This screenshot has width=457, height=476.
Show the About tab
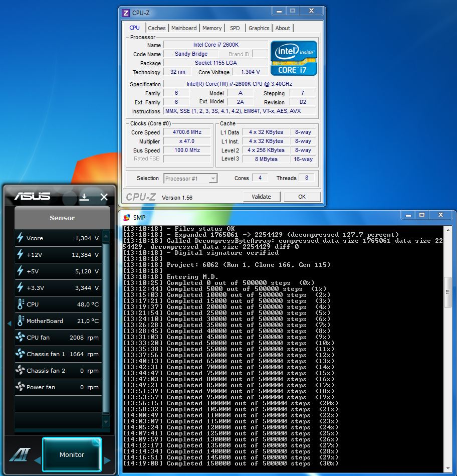click(283, 28)
